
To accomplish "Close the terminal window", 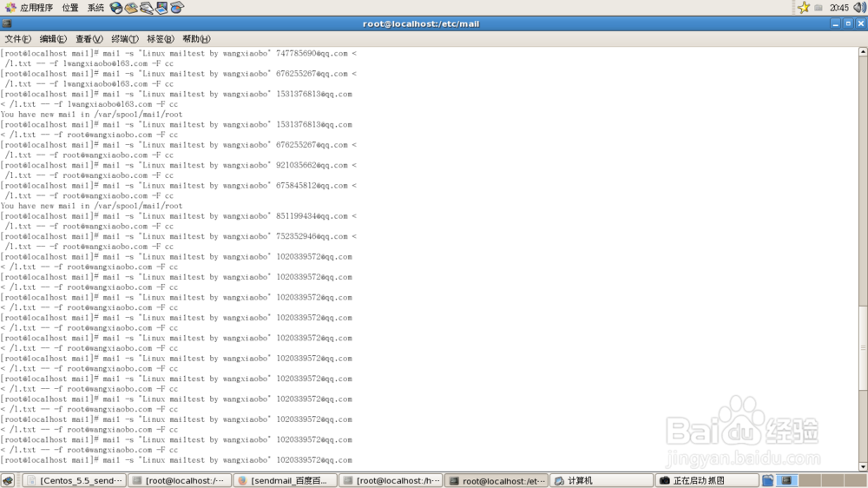I will coord(861,23).
